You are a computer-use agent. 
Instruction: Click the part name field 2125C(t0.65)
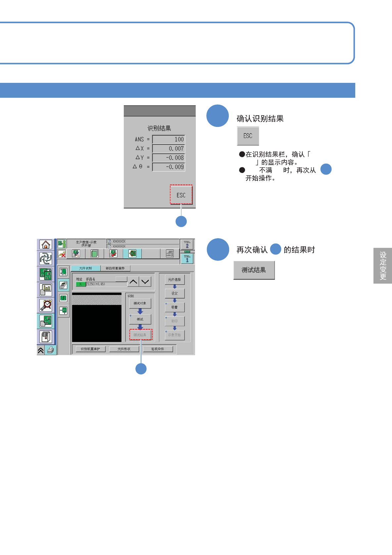[x=106, y=284]
